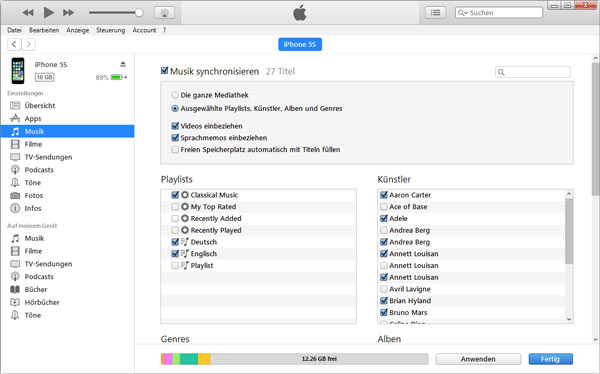
Task: Check the Recently Played playlist
Action: [x=175, y=230]
